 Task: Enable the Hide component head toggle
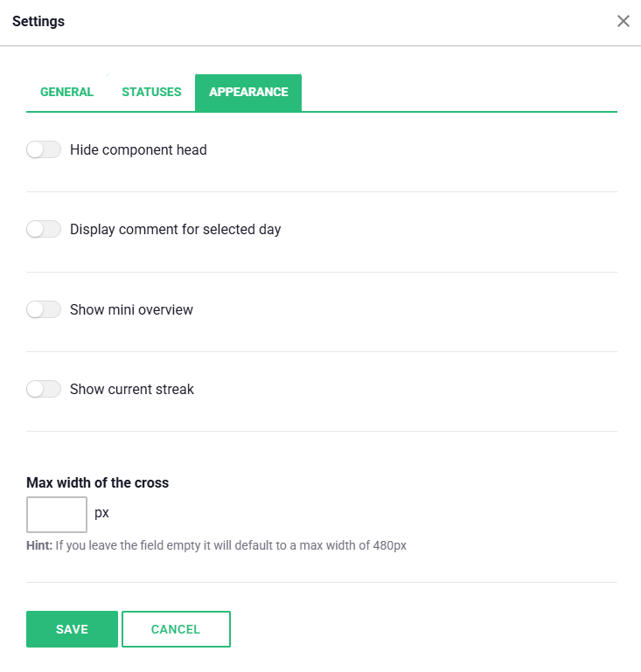(44, 149)
